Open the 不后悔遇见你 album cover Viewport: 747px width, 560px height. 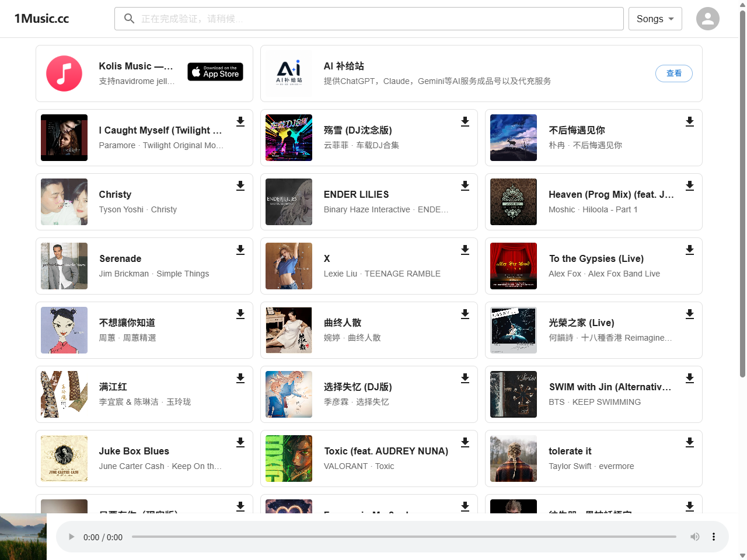coord(514,138)
